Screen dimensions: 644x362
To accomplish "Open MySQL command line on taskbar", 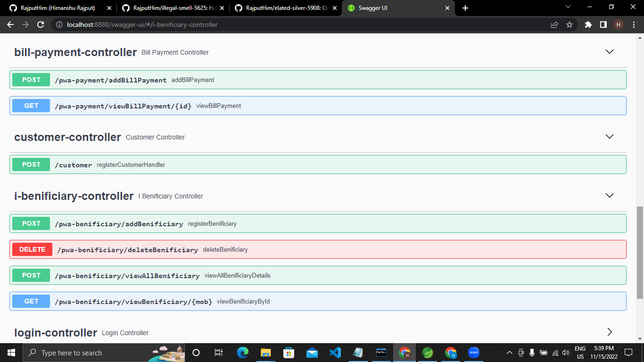I will click(381, 353).
